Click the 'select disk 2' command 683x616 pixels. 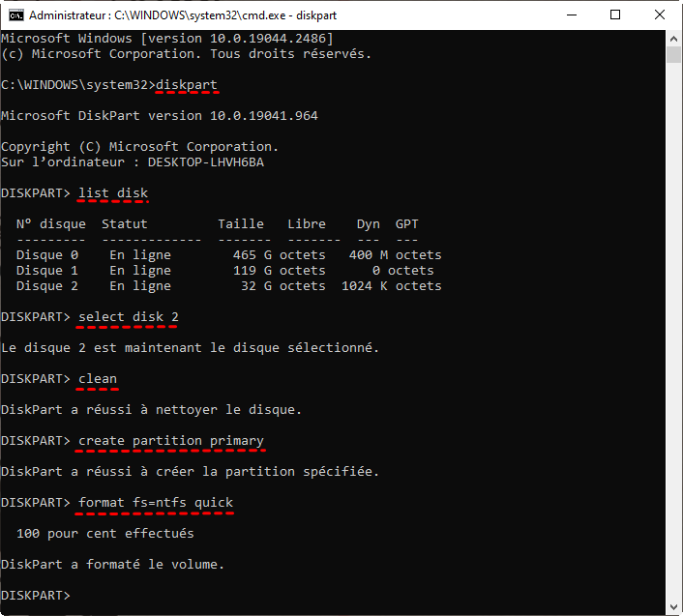(x=129, y=316)
